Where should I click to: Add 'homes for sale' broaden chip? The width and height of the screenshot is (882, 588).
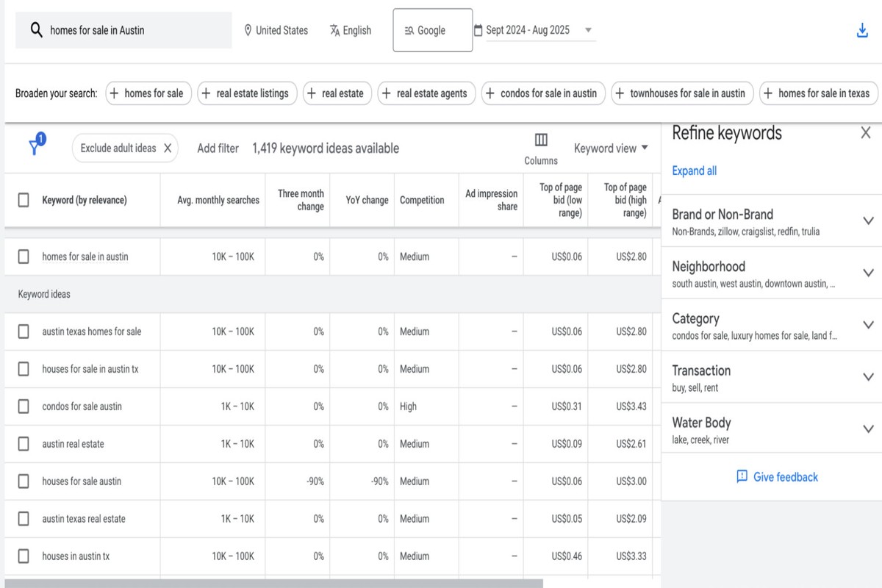[x=149, y=93]
